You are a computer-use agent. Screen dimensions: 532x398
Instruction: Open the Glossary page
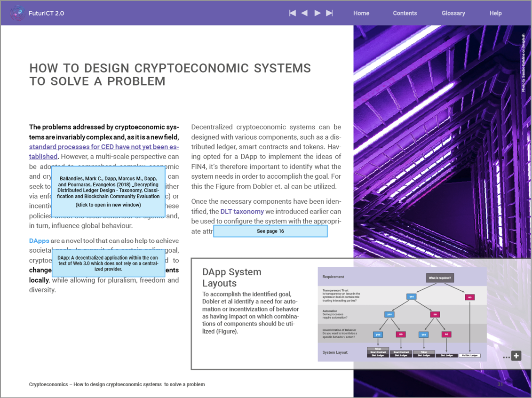click(x=453, y=13)
